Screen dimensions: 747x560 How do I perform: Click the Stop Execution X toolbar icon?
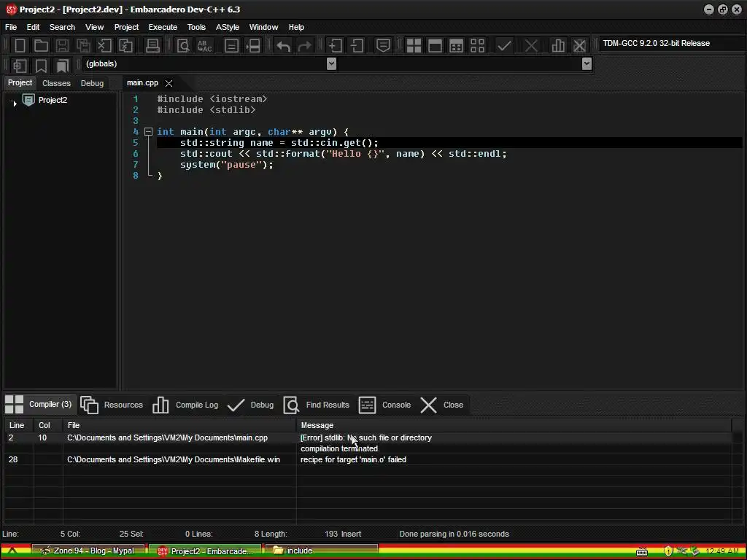[531, 46]
